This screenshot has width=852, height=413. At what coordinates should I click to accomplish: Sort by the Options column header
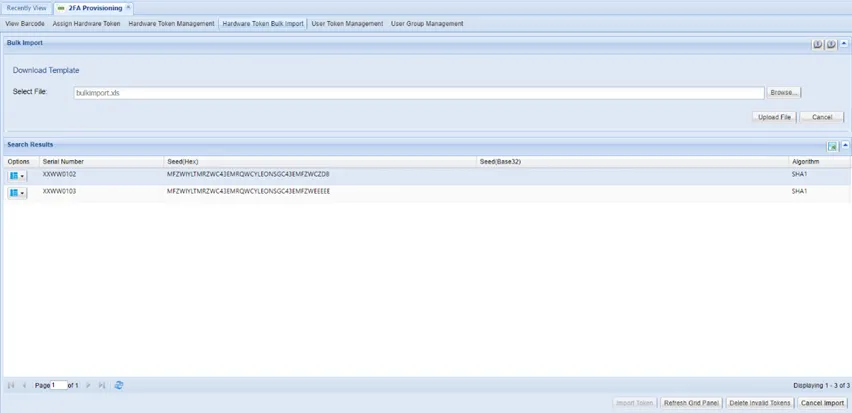click(21, 162)
